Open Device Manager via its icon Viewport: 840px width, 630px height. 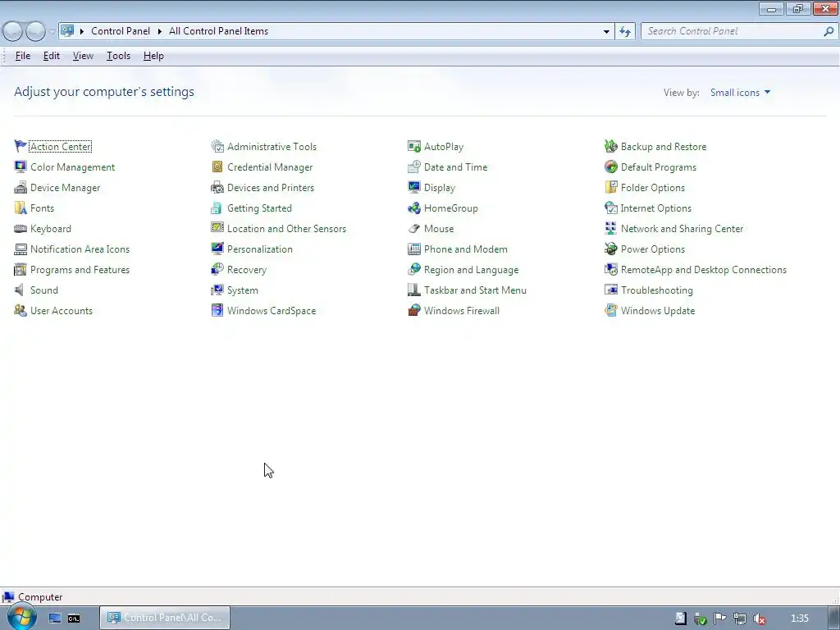click(21, 188)
